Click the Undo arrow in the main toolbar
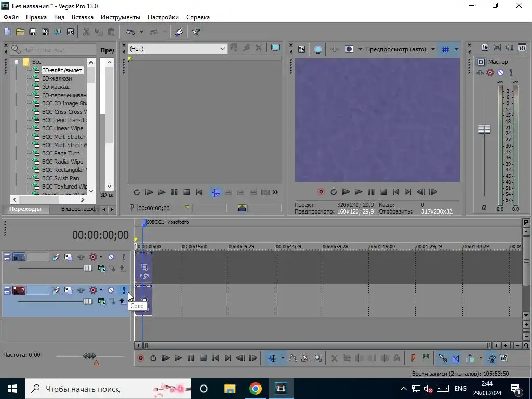This screenshot has width=532, height=399. coord(130,32)
